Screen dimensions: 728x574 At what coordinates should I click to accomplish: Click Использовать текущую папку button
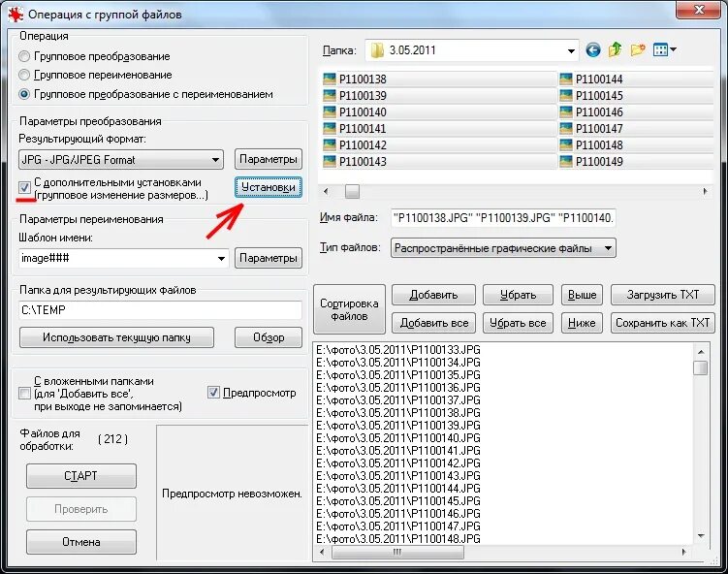pyautogui.click(x=116, y=337)
